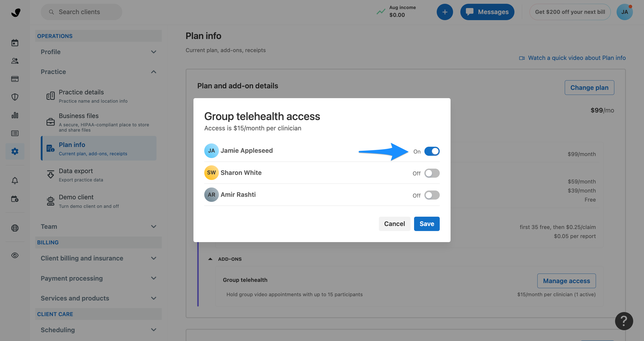Click Sharon White's SW avatar
644x341 pixels.
point(211,173)
